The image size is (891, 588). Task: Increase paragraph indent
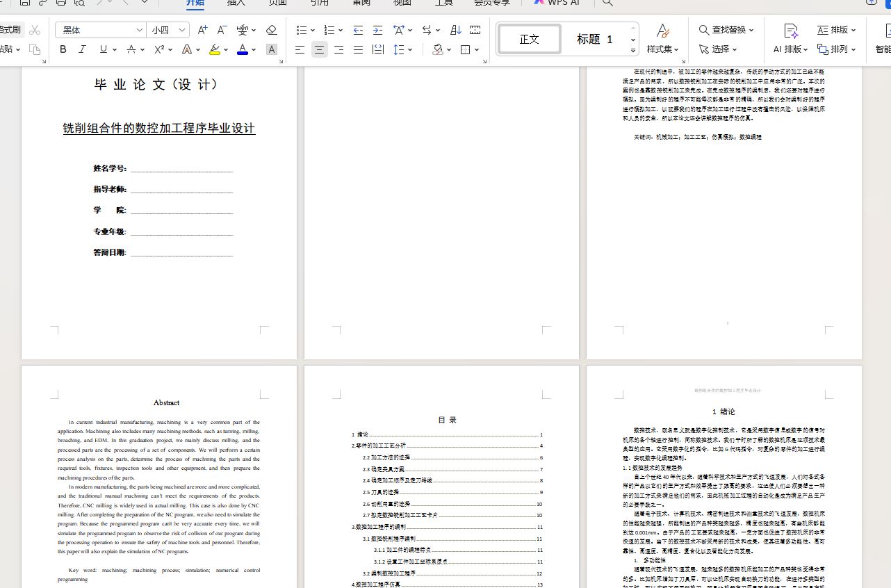(x=377, y=30)
